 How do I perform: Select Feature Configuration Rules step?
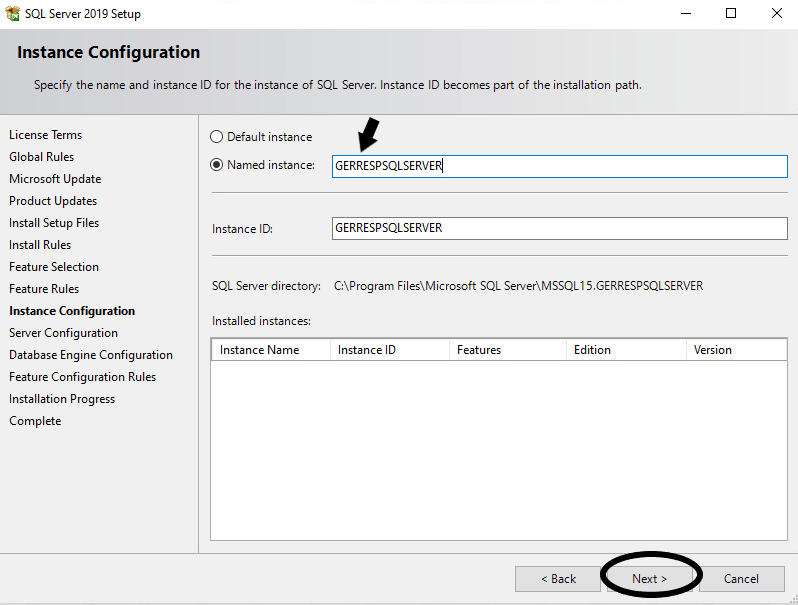(82, 377)
